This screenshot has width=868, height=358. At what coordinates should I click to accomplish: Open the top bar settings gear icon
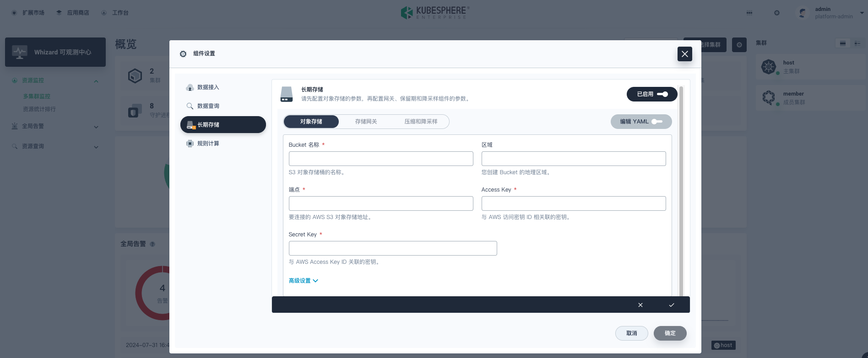pos(777,13)
